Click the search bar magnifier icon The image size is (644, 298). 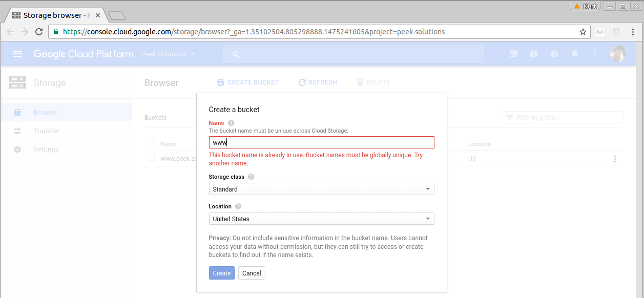pos(236,54)
